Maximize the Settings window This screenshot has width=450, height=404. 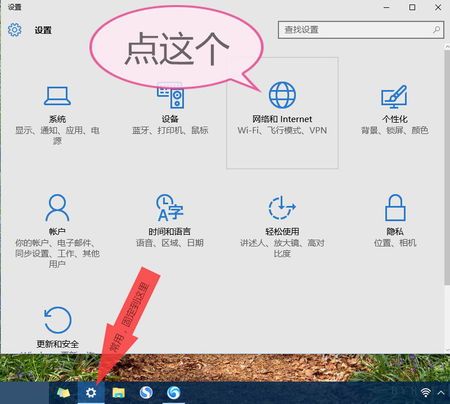pyautogui.click(x=412, y=7)
